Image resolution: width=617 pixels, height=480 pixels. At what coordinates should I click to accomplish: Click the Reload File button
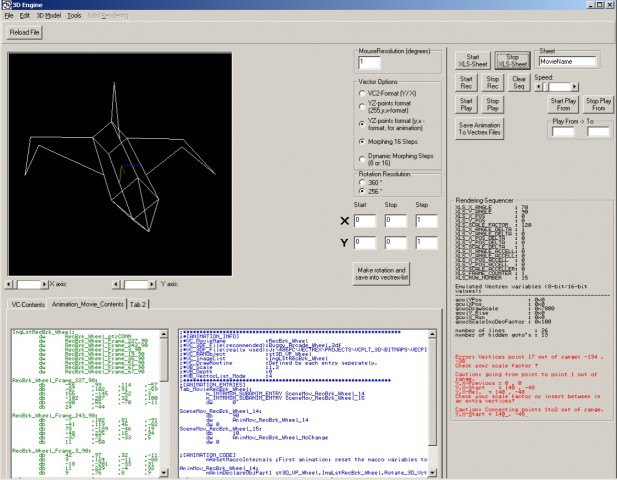pyautogui.click(x=24, y=32)
